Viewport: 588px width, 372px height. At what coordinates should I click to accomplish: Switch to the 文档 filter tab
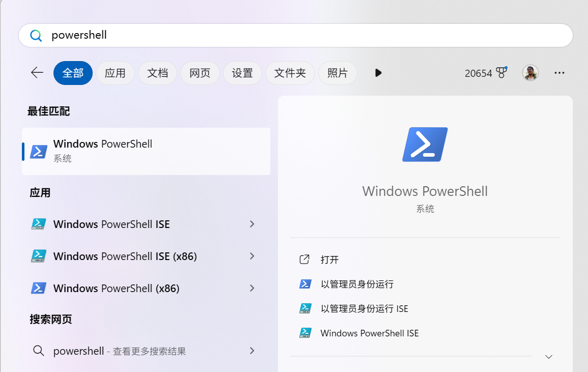pyautogui.click(x=157, y=73)
